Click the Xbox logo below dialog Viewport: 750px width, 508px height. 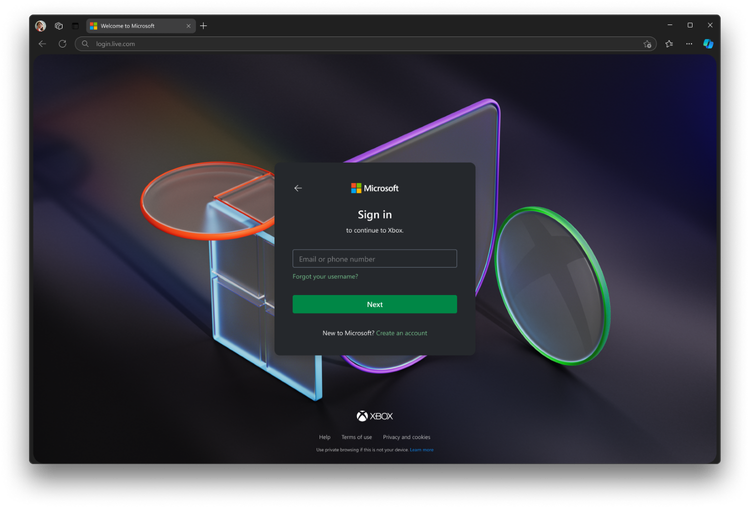pyautogui.click(x=375, y=416)
